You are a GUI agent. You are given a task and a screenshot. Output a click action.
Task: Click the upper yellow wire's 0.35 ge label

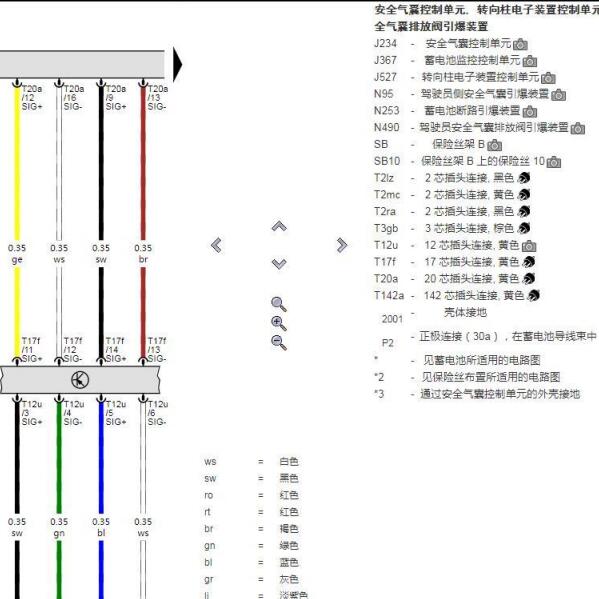click(x=17, y=254)
